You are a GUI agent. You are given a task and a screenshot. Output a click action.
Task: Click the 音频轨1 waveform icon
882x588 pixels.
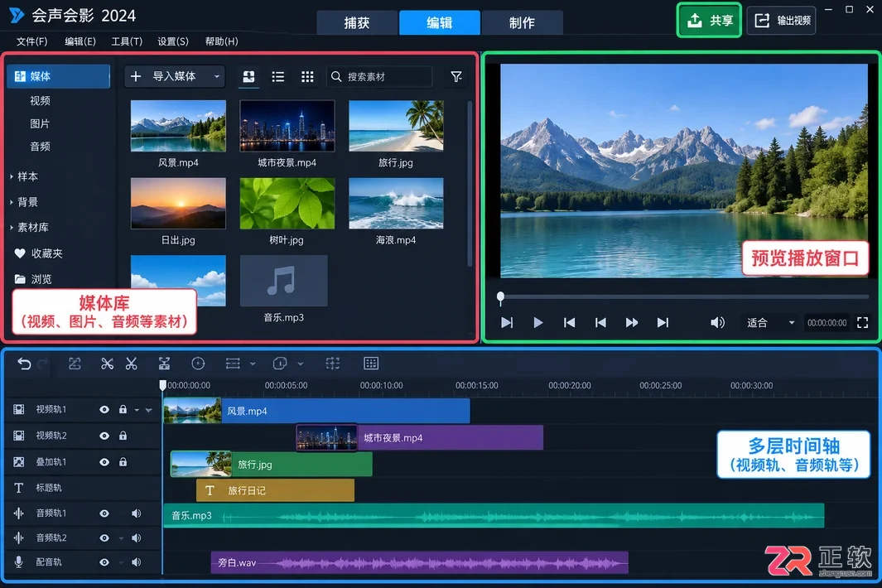18,513
